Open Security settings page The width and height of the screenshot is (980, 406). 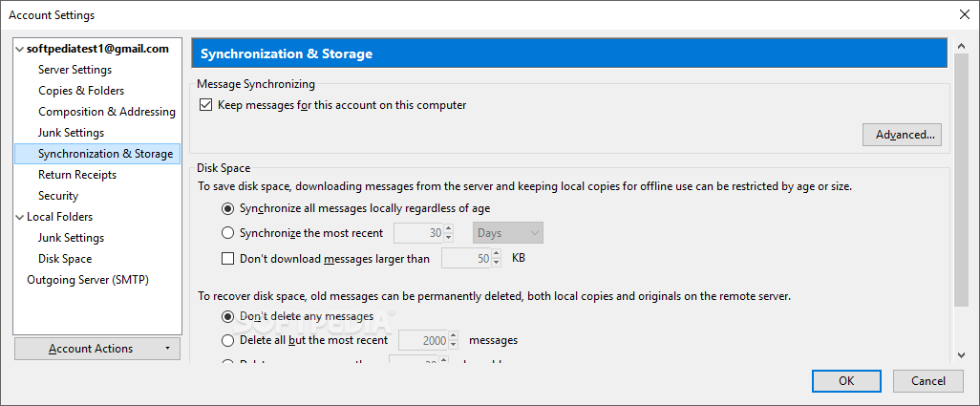tap(58, 196)
